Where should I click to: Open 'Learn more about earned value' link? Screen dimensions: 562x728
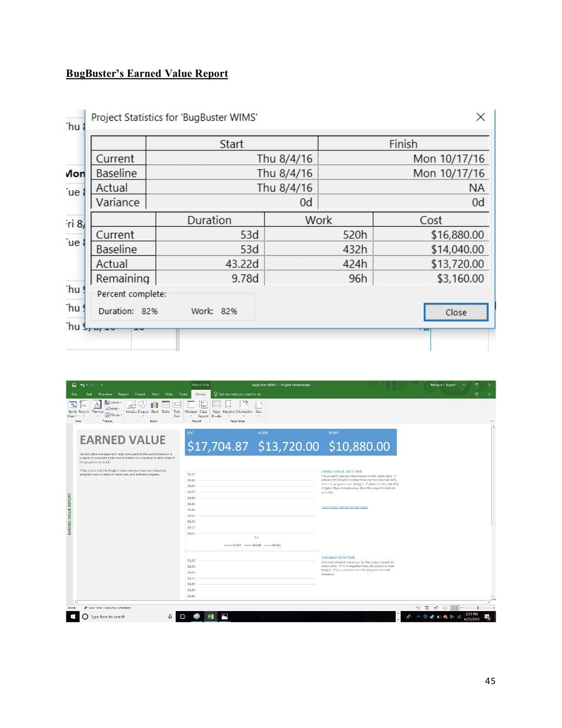point(344,507)
